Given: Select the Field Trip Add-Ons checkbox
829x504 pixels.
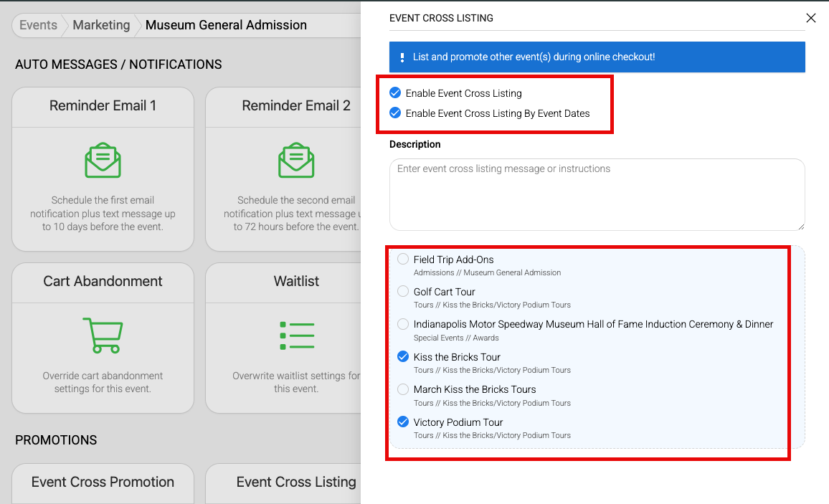Looking at the screenshot, I should (x=403, y=259).
